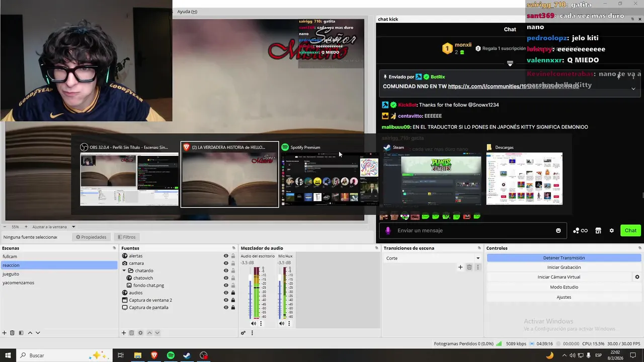Pop out the Fuentes dock

point(233,248)
